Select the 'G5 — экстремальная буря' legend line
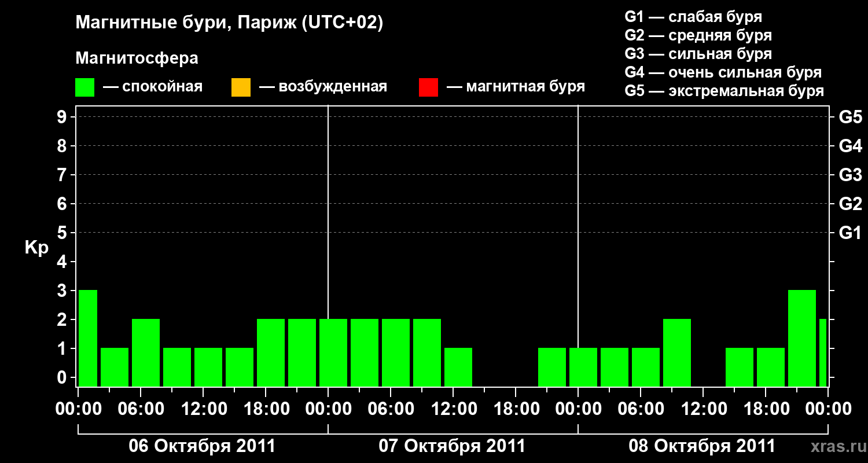This screenshot has height=463, width=868. pyautogui.click(x=724, y=91)
